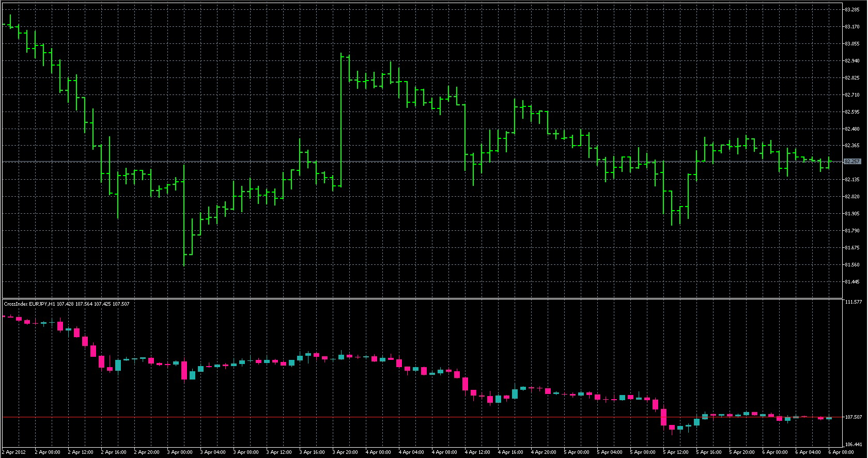Click the 81.445 price axis value
This screenshot has width=868, height=458.
852,281
